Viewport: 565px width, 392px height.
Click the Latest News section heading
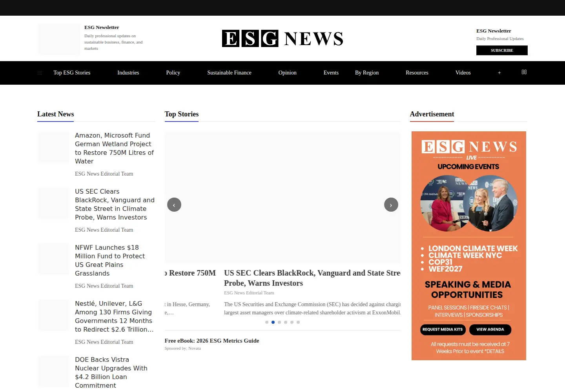click(56, 114)
